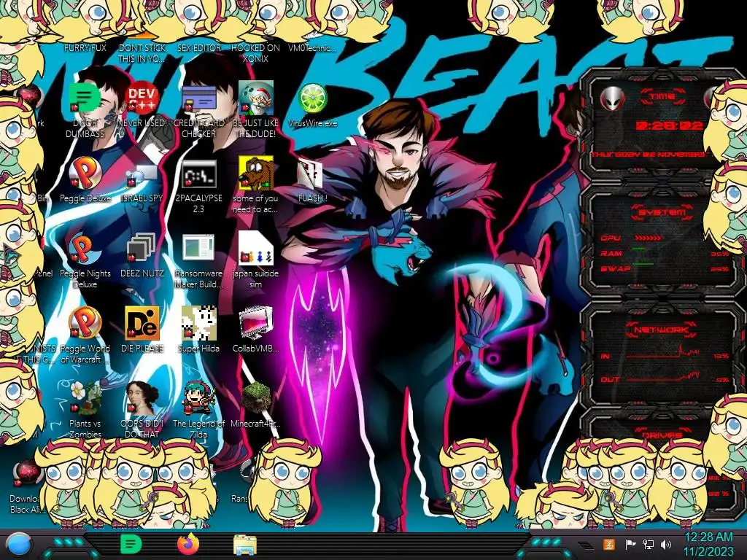Screen dimensions: 747x560
Task: Click the 12:28 AM taskbar clock
Action: (708, 537)
